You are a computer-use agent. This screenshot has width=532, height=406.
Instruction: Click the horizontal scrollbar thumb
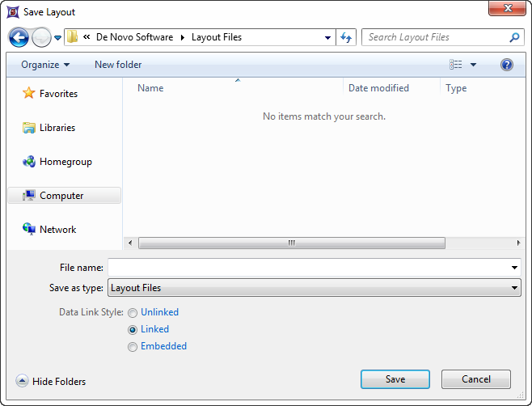click(291, 243)
